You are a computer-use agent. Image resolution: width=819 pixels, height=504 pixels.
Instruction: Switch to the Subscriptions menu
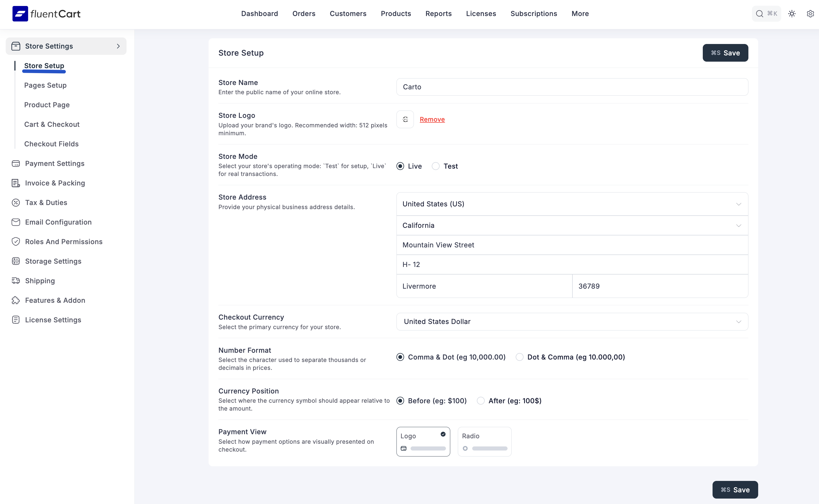(533, 14)
